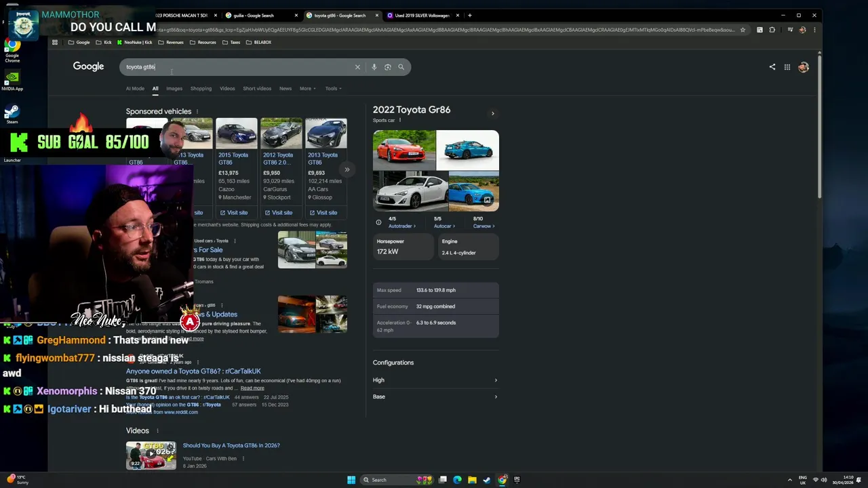This screenshot has height=488, width=868.
Task: Open Anyone owned a Toyota GT86 reddit thread
Action: coord(193,371)
